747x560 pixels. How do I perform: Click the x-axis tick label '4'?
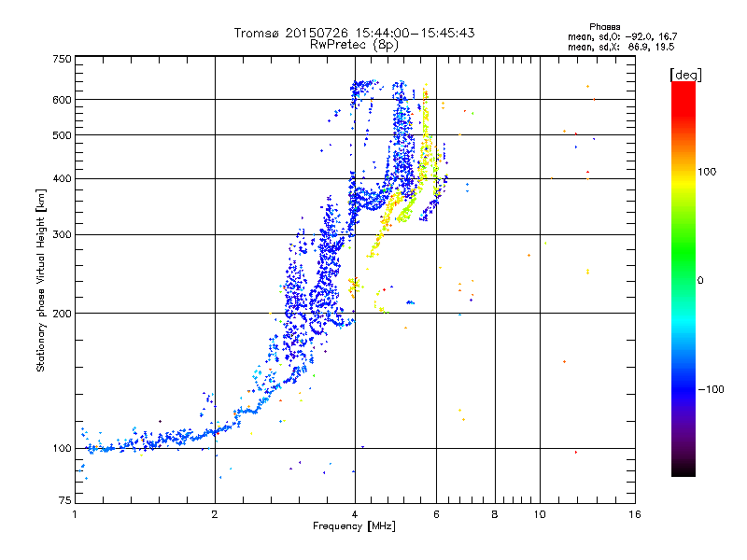click(355, 514)
